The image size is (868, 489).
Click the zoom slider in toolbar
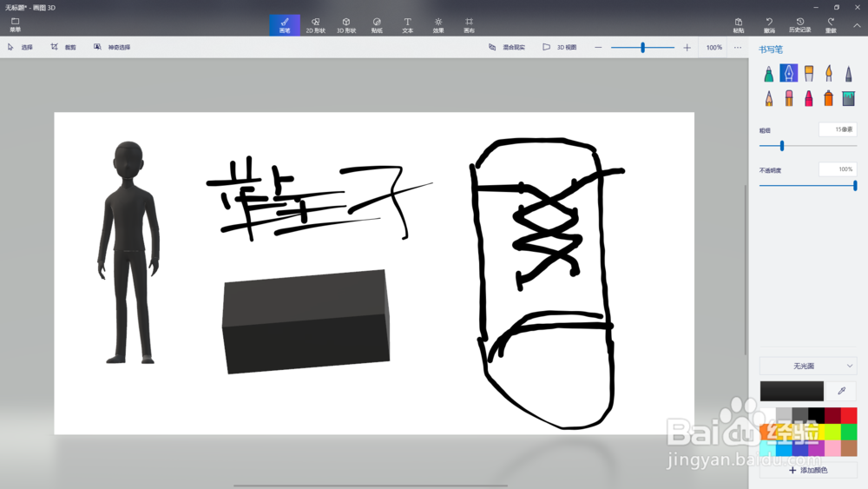click(642, 48)
